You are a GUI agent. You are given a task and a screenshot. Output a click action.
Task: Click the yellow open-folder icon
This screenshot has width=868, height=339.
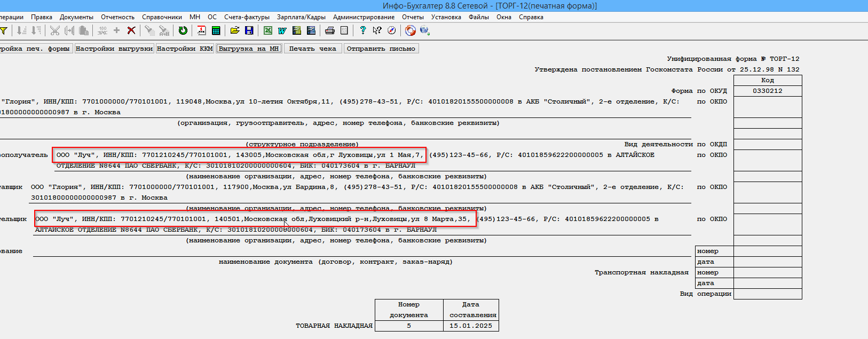[x=235, y=30]
